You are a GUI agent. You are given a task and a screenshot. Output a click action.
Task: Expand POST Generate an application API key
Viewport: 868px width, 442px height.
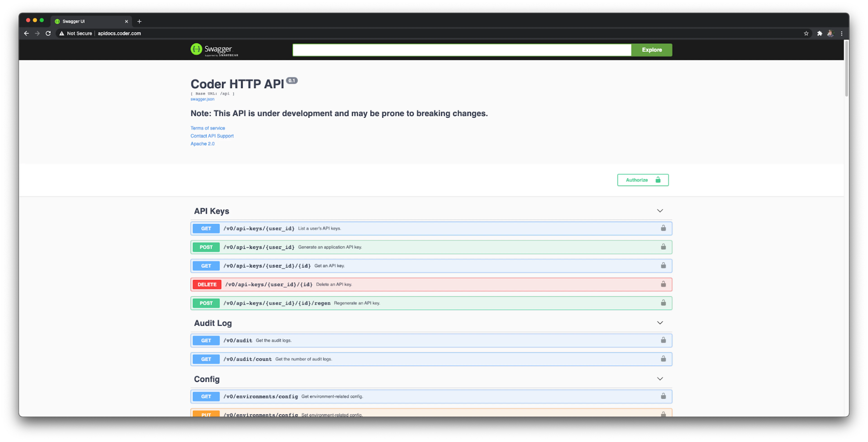(431, 247)
